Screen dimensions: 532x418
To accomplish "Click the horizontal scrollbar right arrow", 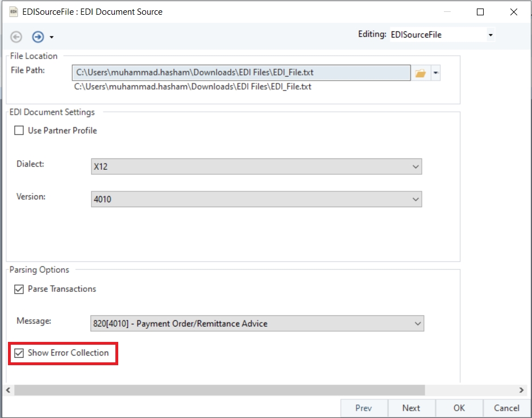I will (x=521, y=390).
